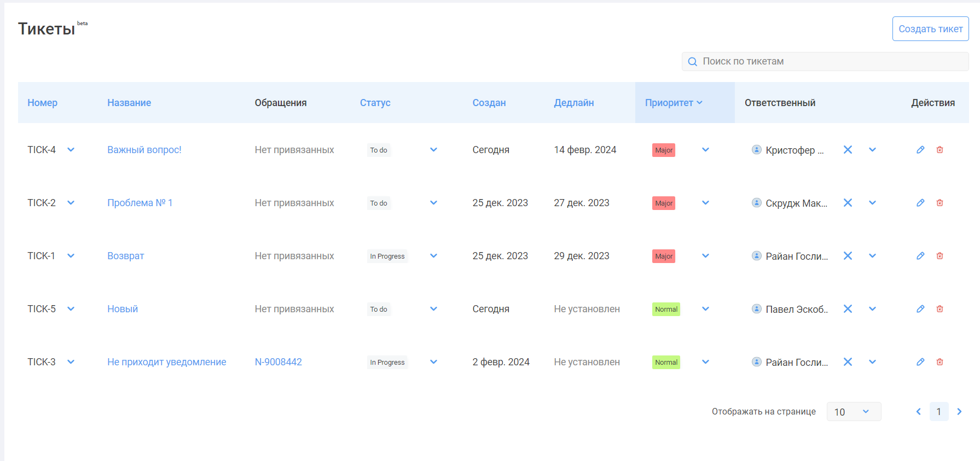980x461 pixels.
Task: Clear the assignee Кристофер on TICK-4
Action: 848,150
